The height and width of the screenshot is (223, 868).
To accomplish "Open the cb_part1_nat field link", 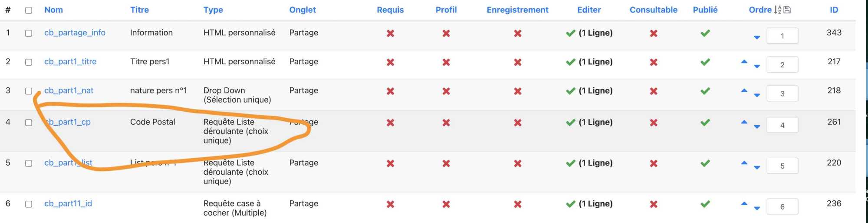I will tap(69, 90).
